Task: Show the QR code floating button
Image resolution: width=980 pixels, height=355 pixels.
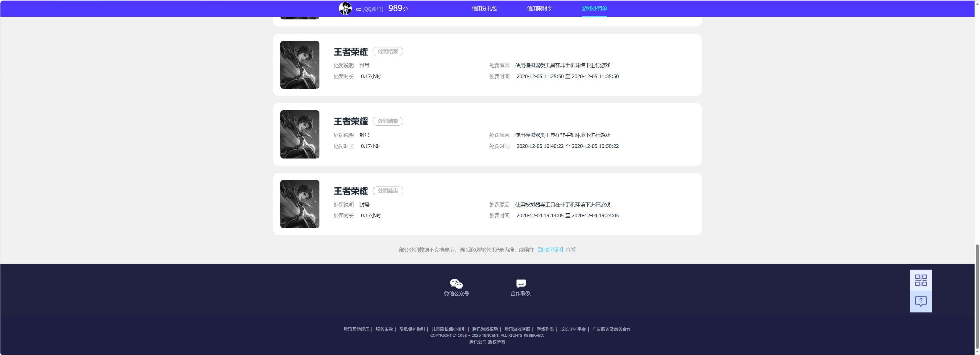Action: click(921, 280)
